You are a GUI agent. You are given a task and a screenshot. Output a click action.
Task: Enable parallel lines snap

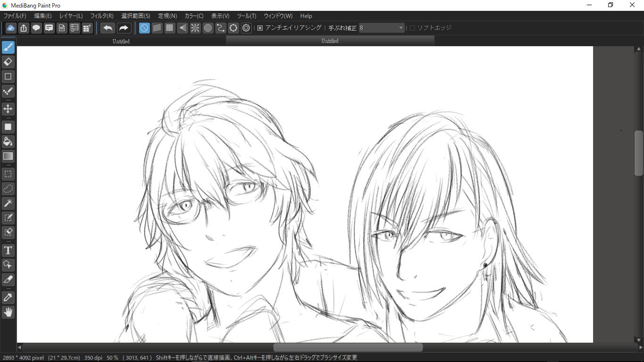click(x=157, y=28)
